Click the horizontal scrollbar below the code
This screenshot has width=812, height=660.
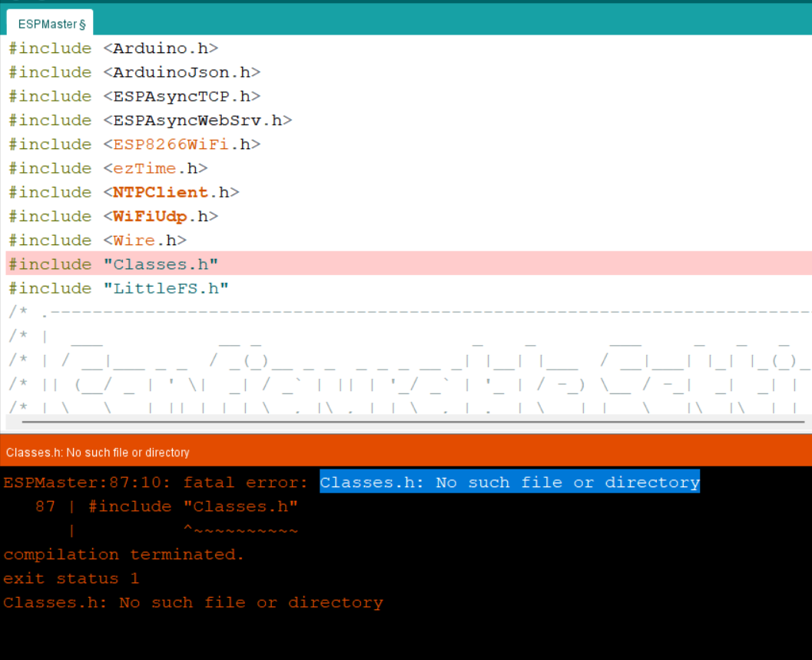tap(406, 423)
